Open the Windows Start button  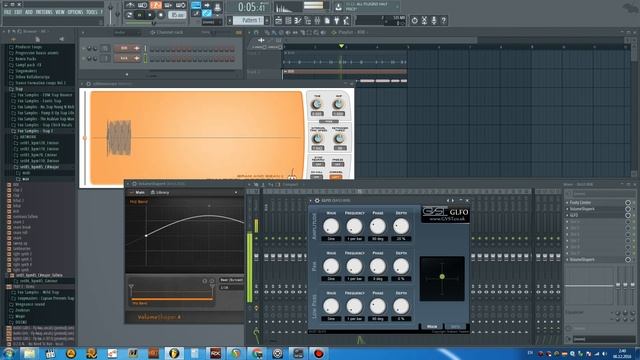tap(8, 353)
